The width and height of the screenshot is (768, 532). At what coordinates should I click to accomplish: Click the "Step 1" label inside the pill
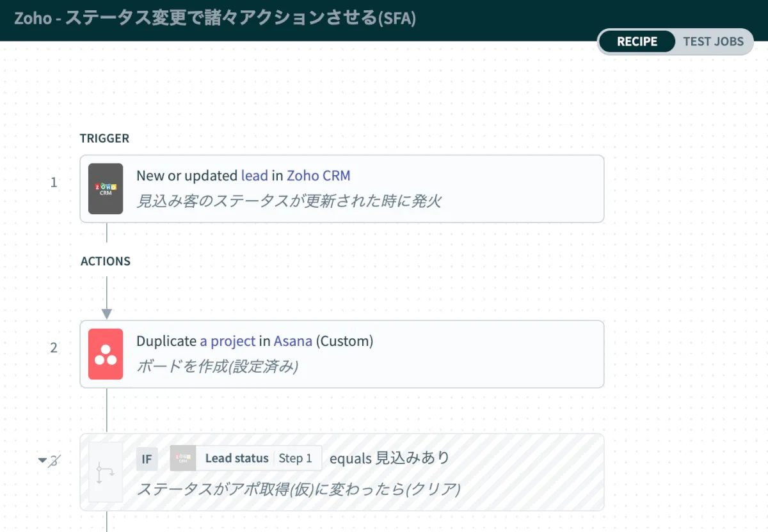coord(296,458)
